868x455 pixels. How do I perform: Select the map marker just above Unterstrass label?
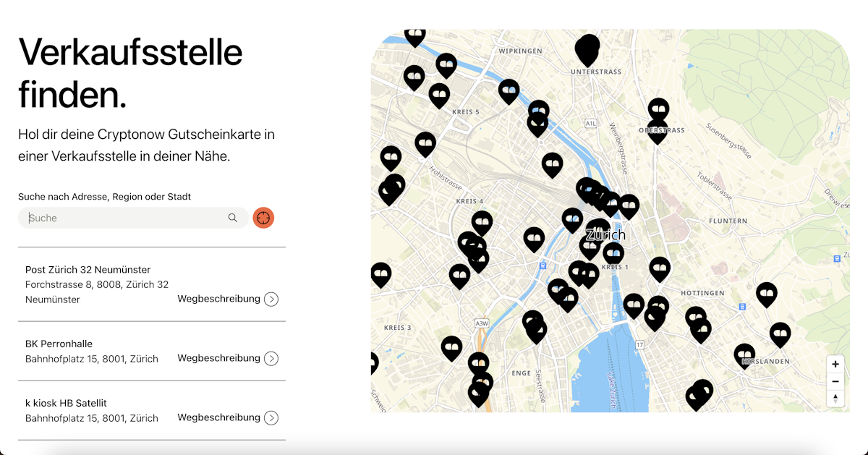(588, 51)
